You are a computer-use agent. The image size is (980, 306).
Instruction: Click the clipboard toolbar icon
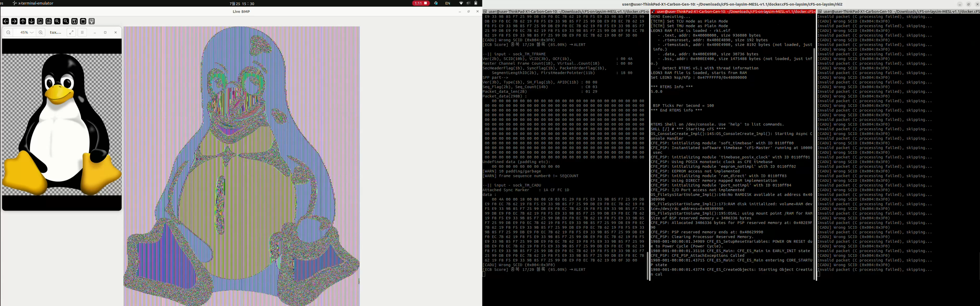click(83, 21)
